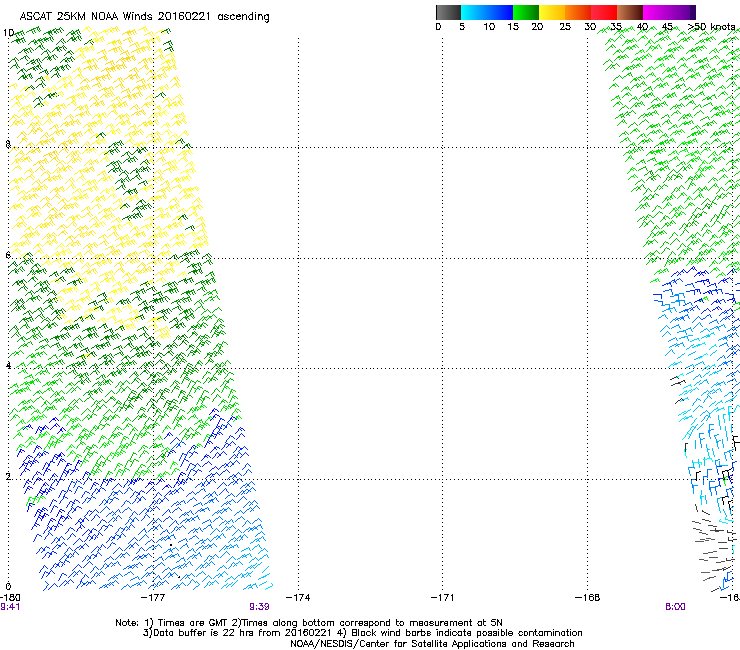Click the brown 35-40 knots color swatch

pyautogui.click(x=630, y=12)
